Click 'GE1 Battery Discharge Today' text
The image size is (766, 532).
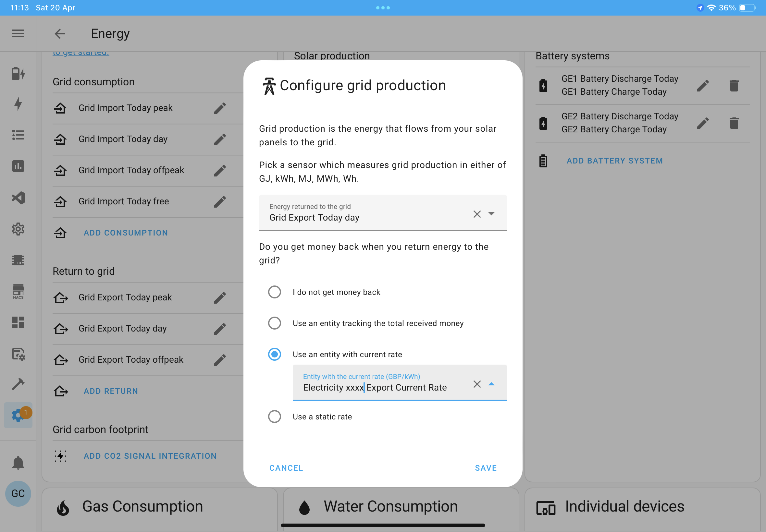pos(620,79)
